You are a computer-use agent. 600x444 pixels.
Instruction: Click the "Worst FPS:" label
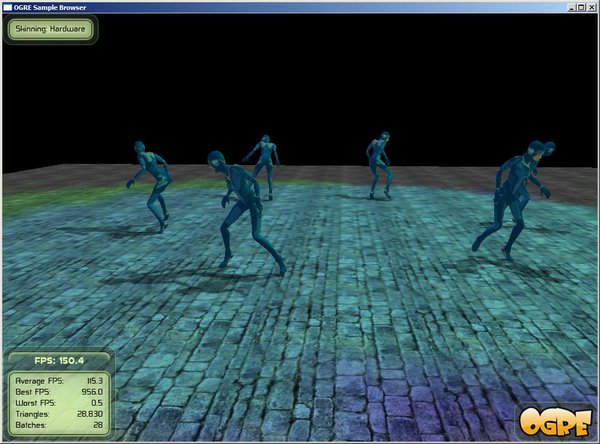pyautogui.click(x=35, y=403)
